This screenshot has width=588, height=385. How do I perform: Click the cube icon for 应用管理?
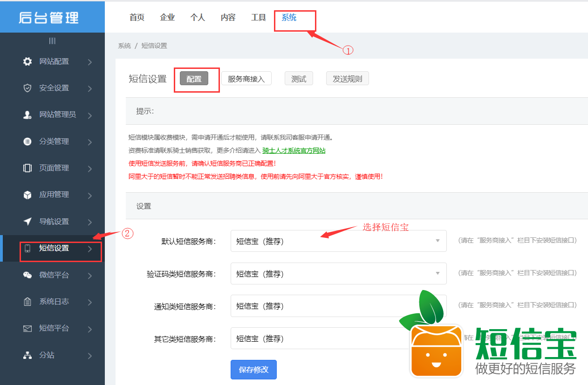(x=27, y=195)
